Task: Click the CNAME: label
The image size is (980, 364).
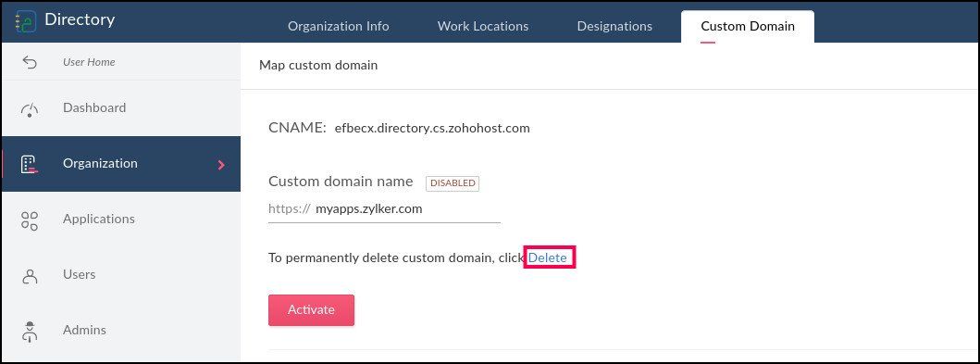Action: [297, 128]
